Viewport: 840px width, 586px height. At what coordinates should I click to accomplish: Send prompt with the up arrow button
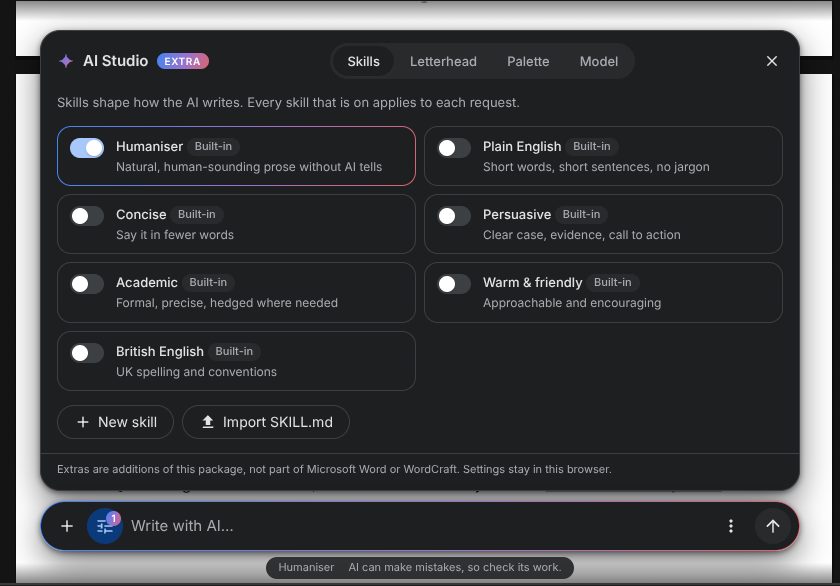point(772,526)
